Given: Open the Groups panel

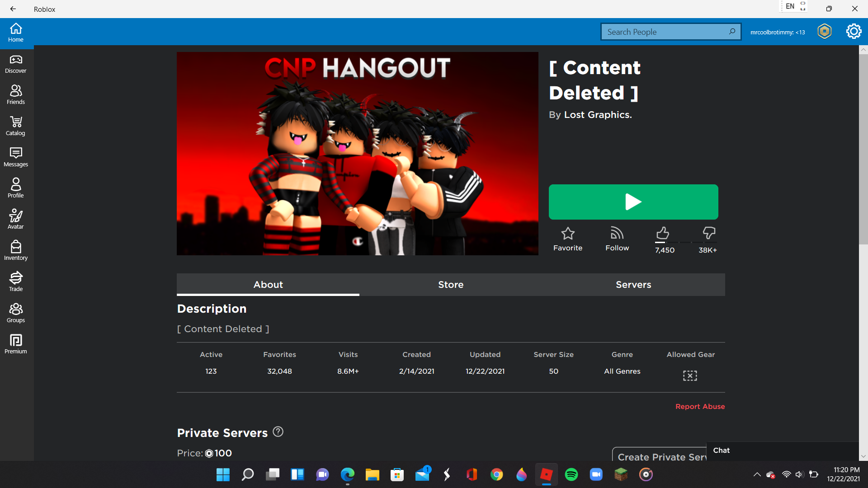Looking at the screenshot, I should 15,313.
